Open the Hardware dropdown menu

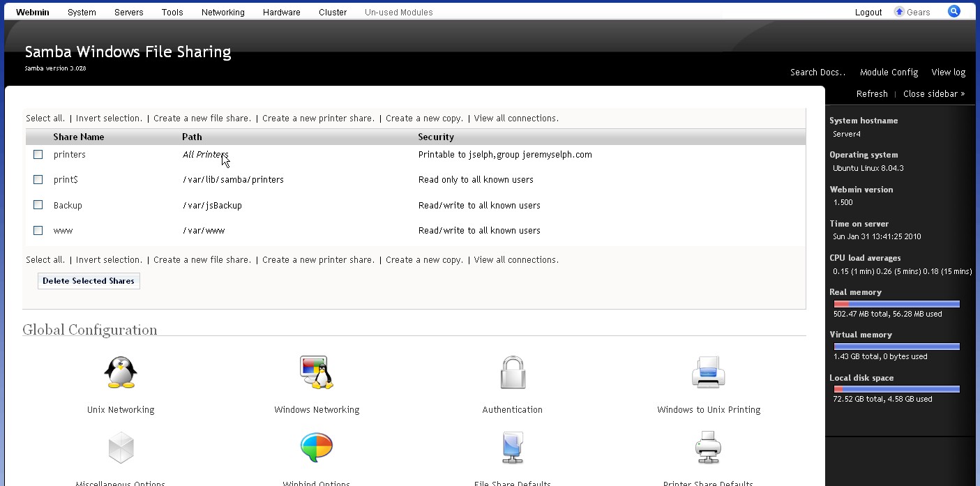281,13
